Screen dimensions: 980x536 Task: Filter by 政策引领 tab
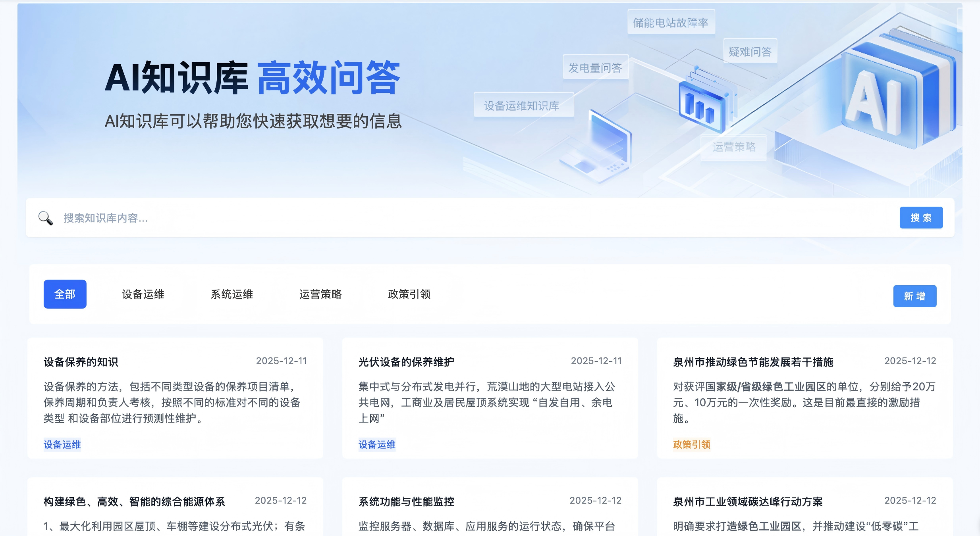point(409,294)
